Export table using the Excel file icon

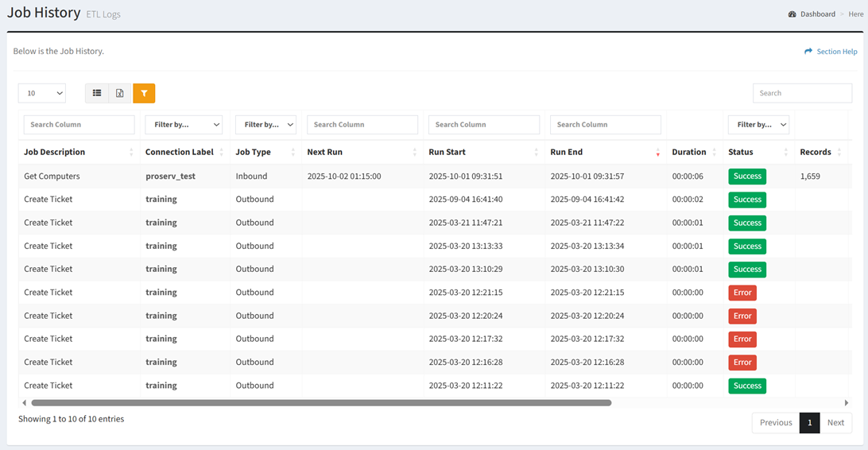point(120,93)
